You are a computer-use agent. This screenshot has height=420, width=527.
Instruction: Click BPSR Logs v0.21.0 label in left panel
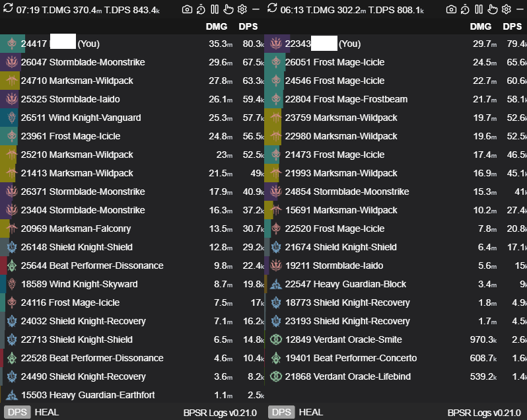(x=220, y=413)
